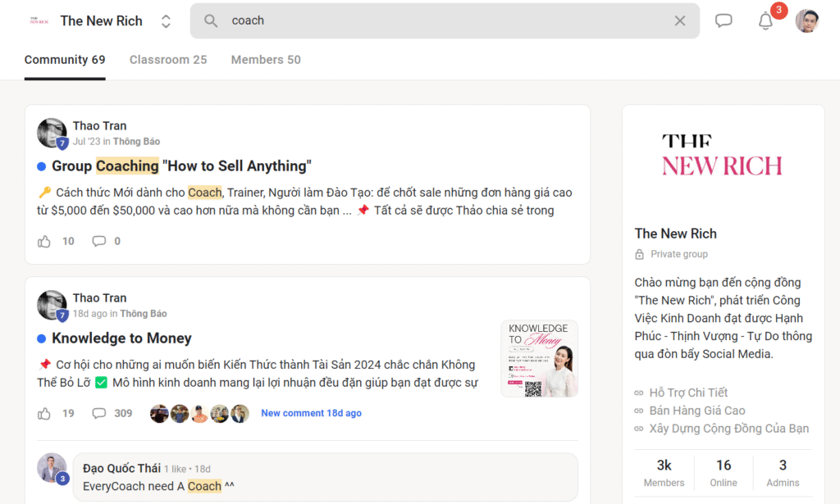Click The New Rich title in sidebar

click(676, 234)
